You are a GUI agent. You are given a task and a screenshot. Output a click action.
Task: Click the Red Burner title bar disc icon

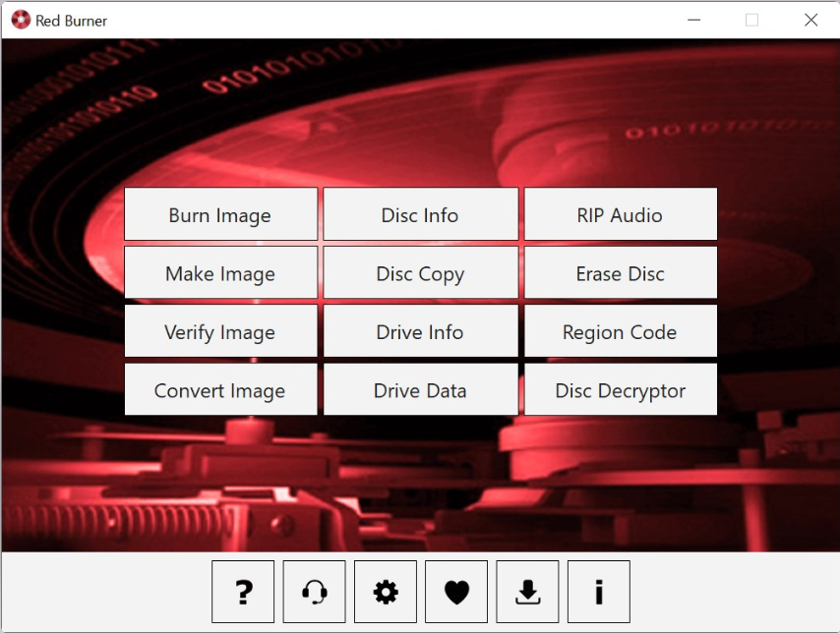21,20
